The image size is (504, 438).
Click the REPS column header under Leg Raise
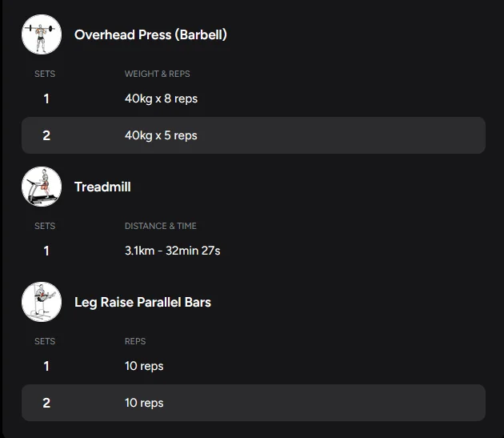pos(135,341)
